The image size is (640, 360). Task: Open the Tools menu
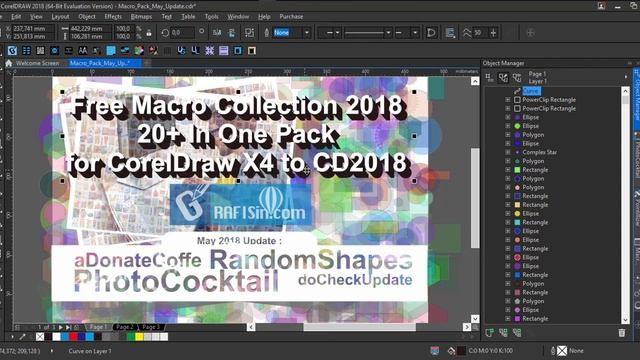pos(211,17)
